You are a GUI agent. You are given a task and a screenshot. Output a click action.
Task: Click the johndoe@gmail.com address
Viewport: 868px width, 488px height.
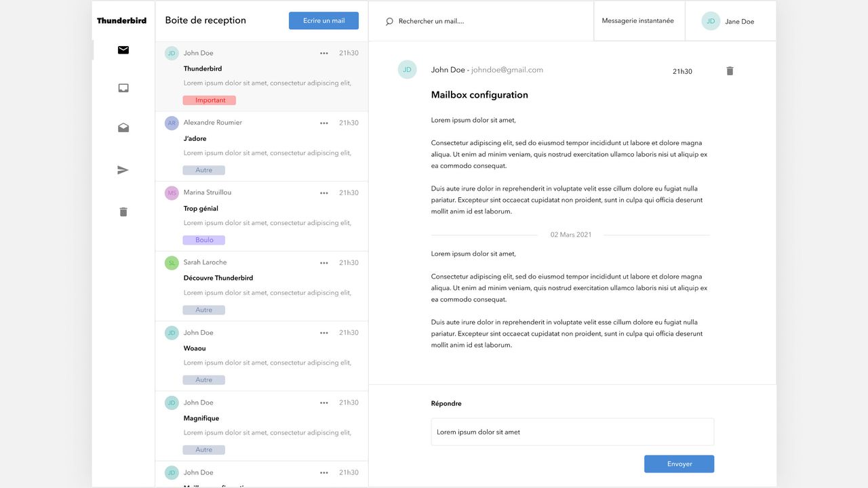click(507, 70)
